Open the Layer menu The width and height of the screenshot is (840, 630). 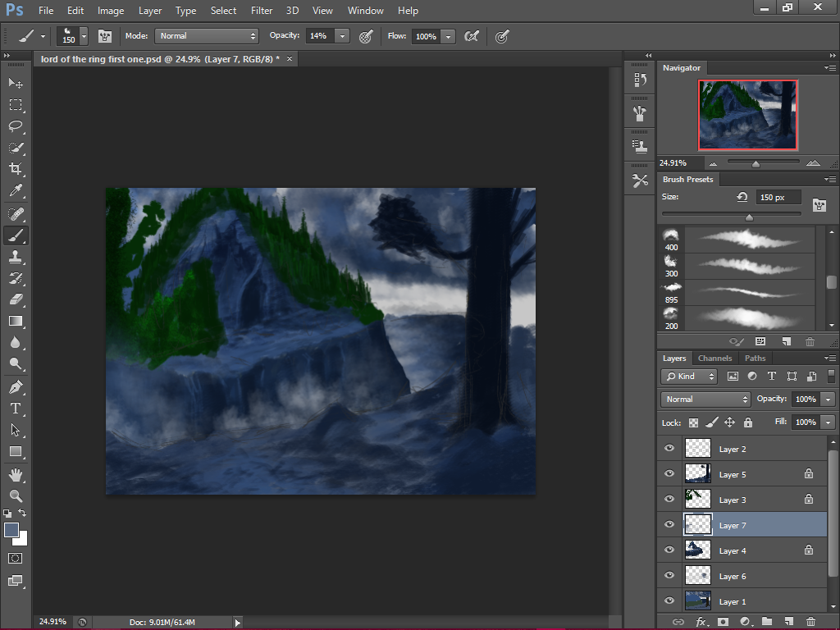tap(150, 11)
